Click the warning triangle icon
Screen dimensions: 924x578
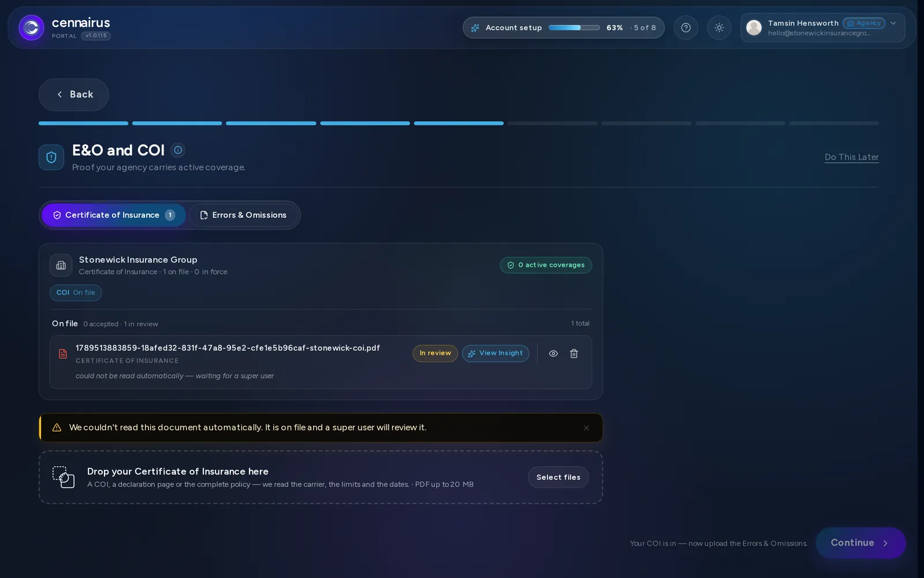pos(57,428)
